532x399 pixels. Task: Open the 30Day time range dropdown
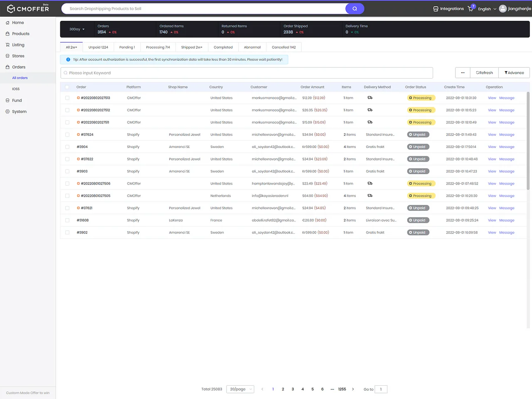76,29
